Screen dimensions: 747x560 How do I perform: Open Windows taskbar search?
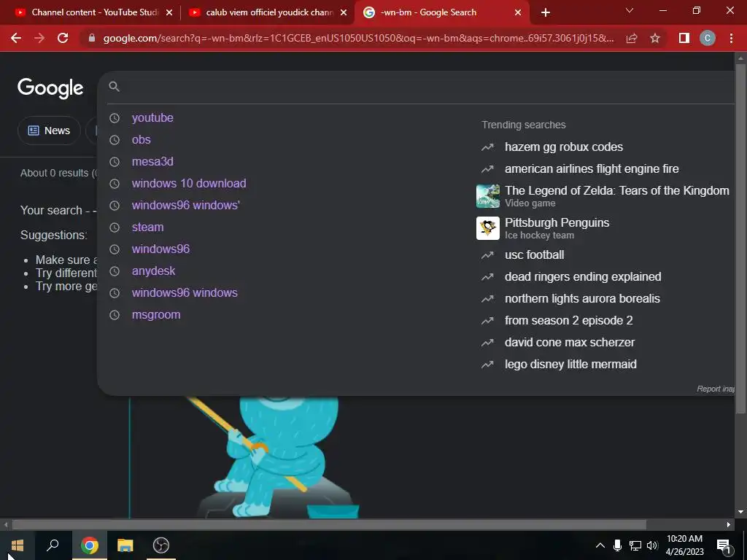click(x=53, y=545)
